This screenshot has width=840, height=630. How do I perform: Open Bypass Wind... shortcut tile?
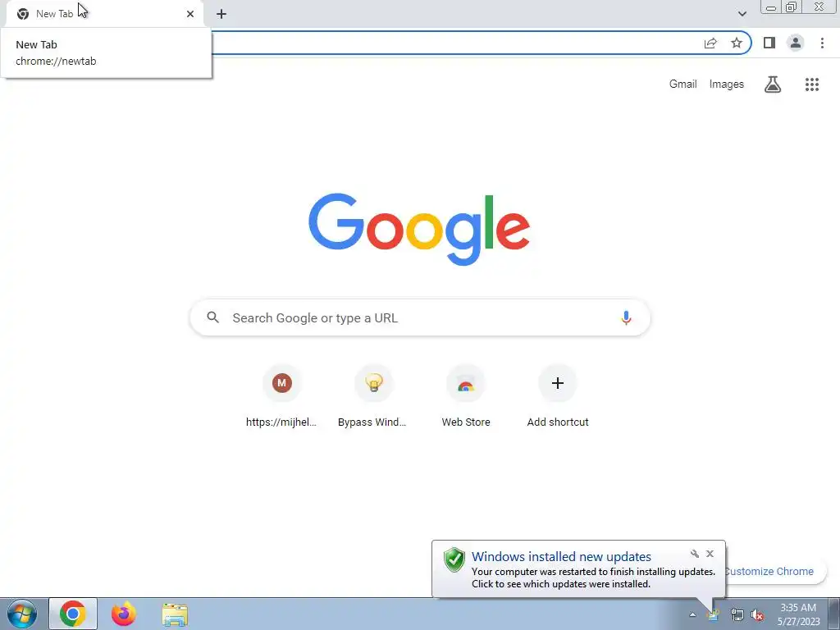(x=373, y=396)
